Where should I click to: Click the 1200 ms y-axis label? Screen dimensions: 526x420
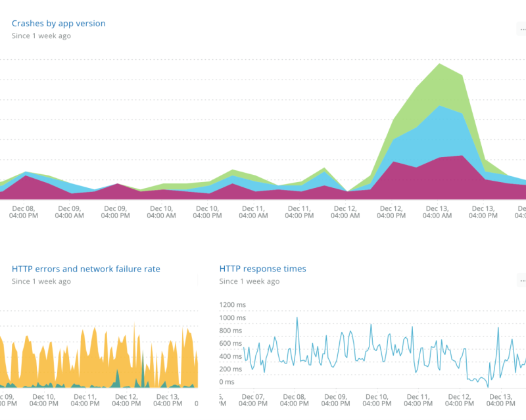coord(230,305)
